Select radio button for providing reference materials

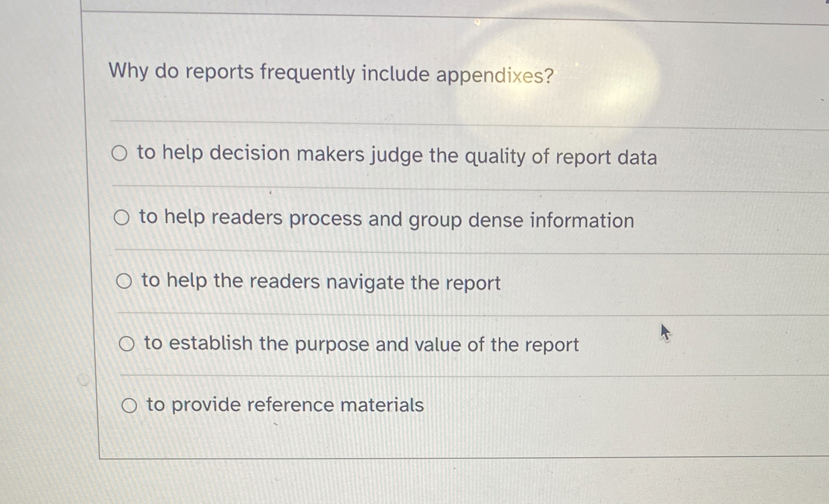[x=129, y=406]
